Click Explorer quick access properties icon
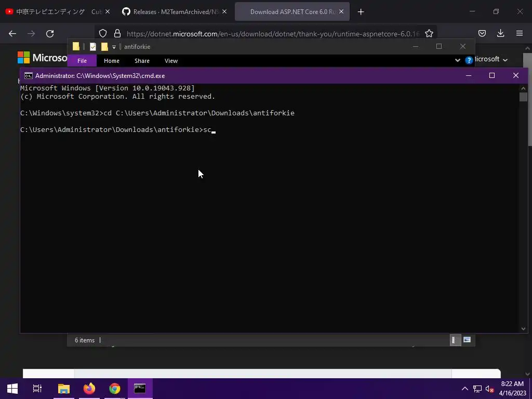 coord(92,46)
